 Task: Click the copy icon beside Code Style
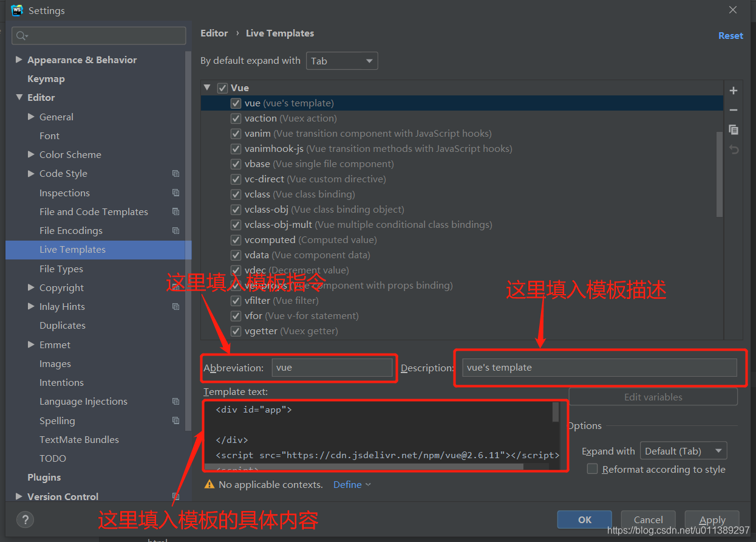click(175, 174)
